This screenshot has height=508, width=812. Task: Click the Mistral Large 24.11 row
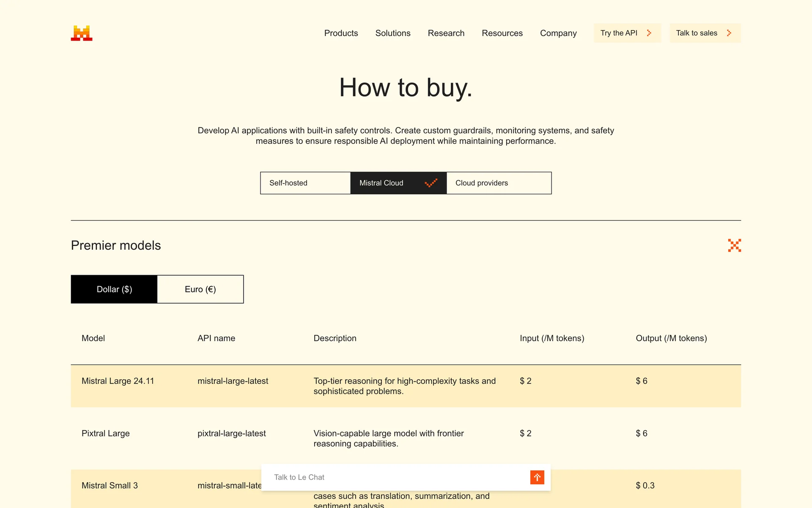(405, 386)
